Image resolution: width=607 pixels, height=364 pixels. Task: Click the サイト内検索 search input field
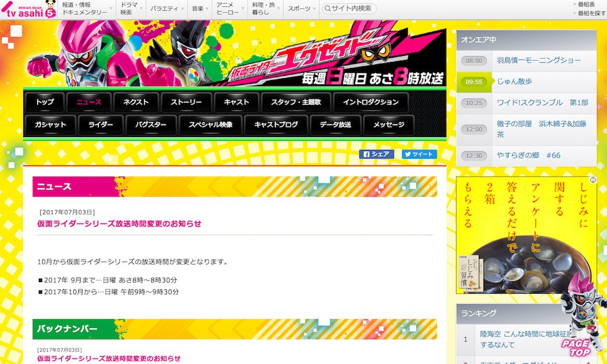point(349,8)
